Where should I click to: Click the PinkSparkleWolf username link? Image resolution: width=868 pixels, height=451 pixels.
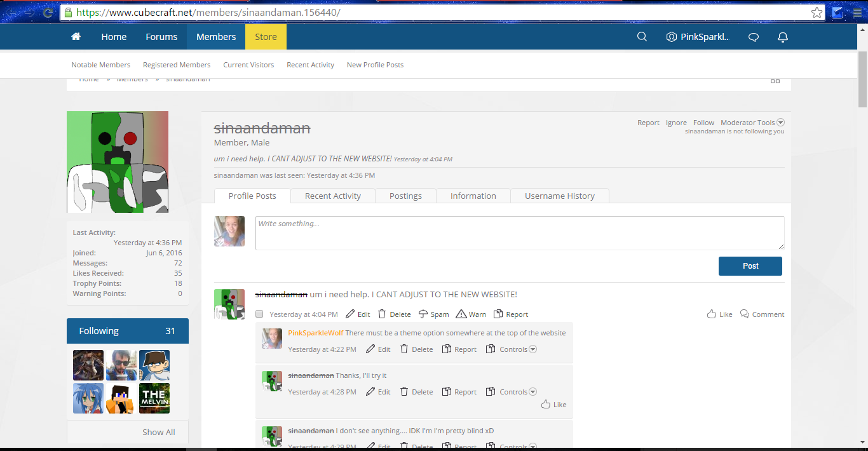[x=316, y=333]
